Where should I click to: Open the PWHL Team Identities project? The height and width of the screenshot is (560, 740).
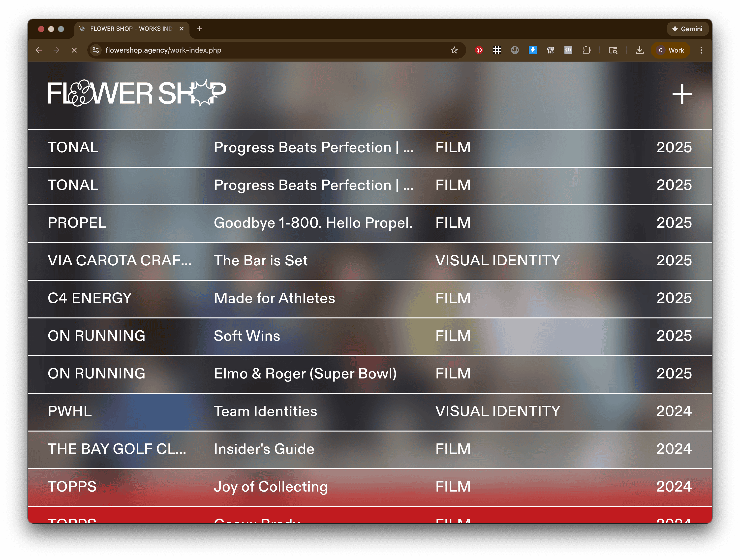[x=265, y=411]
